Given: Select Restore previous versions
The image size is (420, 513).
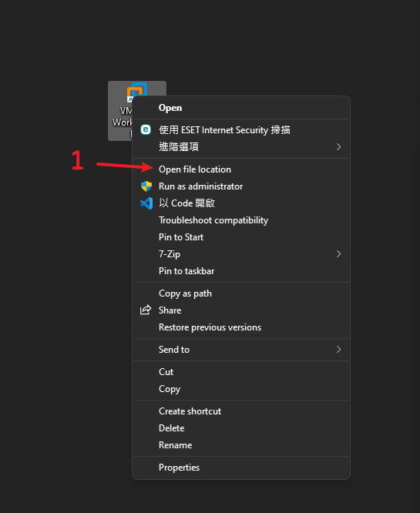Looking at the screenshot, I should (x=241, y=327).
